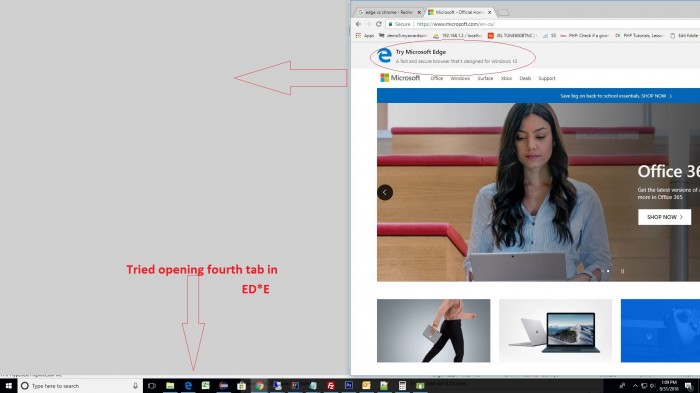Click the Microsoft logo on the site header
700x393 pixels.
tap(400, 78)
